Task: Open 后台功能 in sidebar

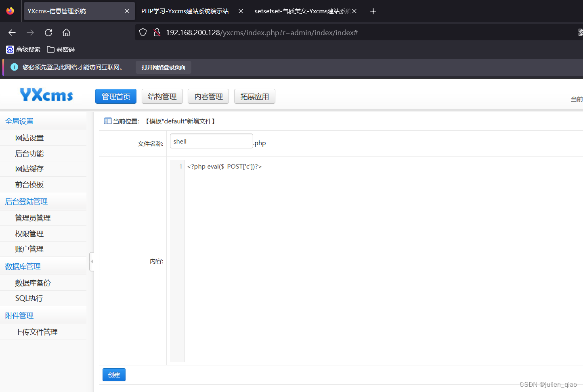Action: [x=43, y=154]
